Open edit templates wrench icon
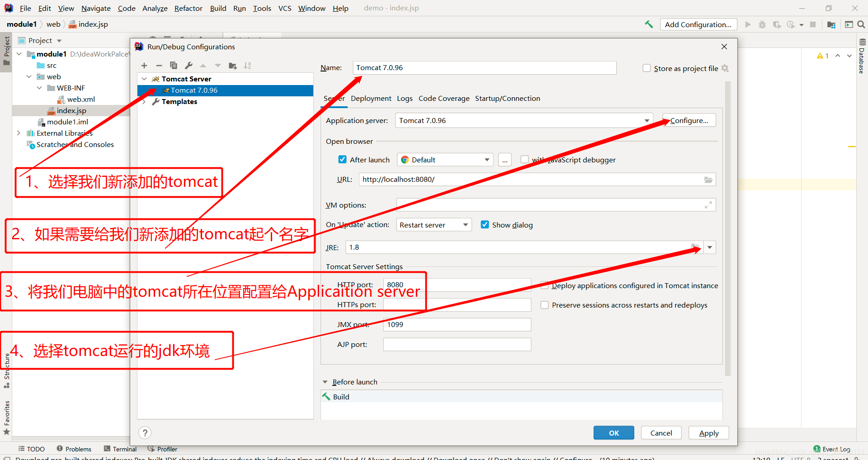Viewport: 868px width, 460px height. (x=189, y=66)
